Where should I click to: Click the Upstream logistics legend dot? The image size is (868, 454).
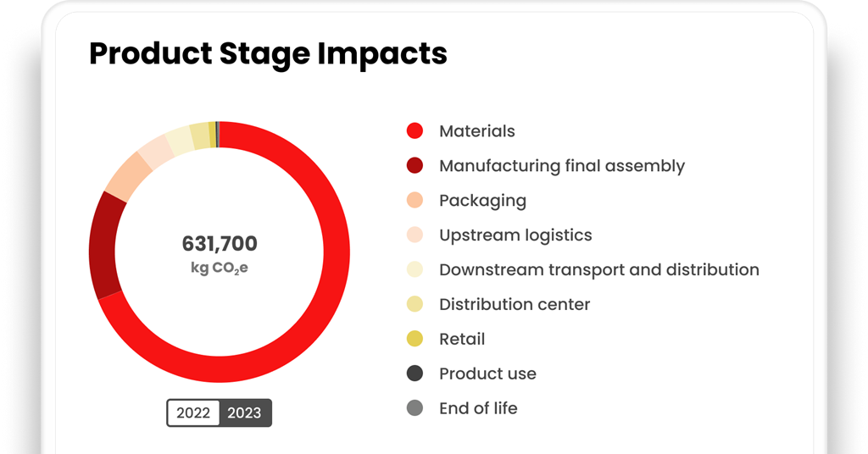click(x=415, y=235)
